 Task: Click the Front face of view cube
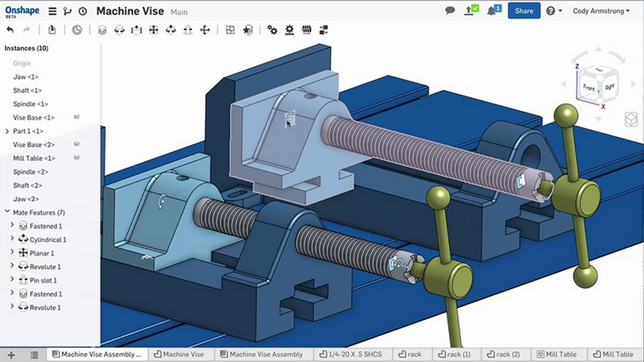(588, 87)
